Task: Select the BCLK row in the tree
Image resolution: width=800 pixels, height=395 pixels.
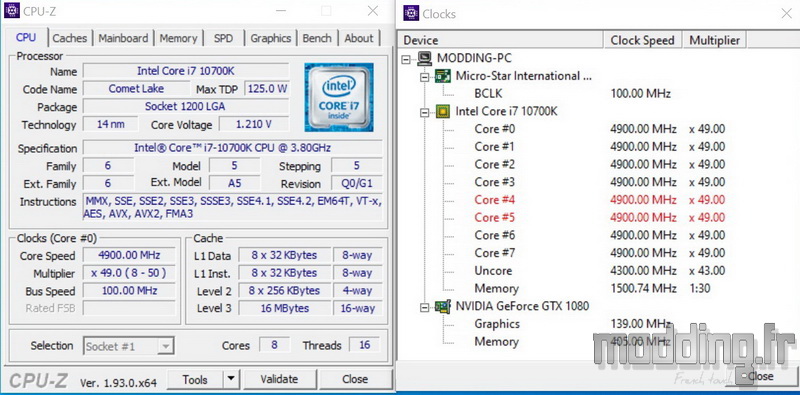Action: click(x=488, y=93)
